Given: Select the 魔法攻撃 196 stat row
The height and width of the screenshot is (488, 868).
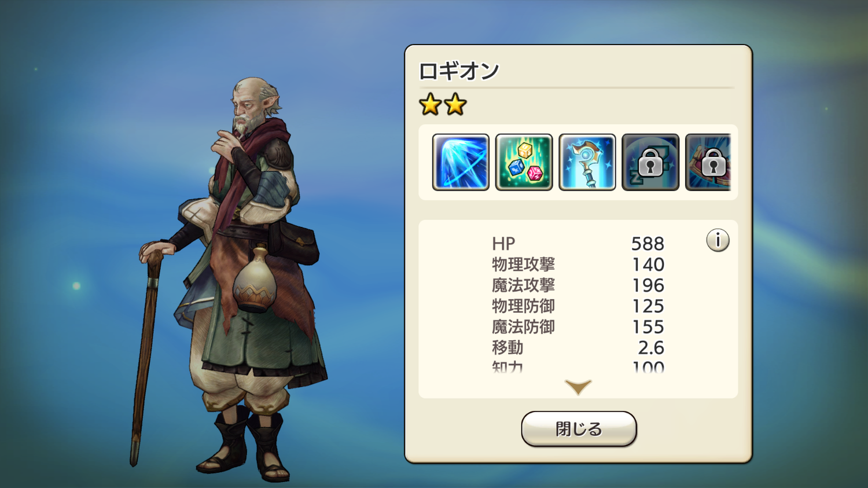Looking at the screenshot, I should click(578, 285).
